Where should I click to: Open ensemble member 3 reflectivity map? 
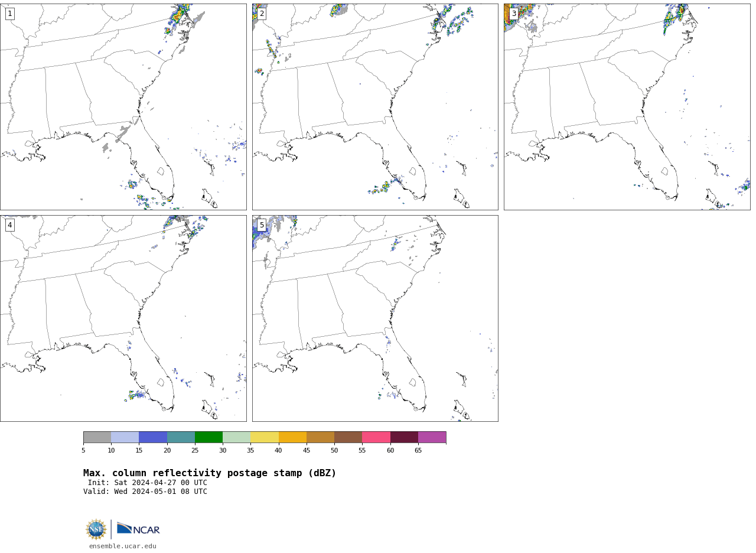click(627, 107)
